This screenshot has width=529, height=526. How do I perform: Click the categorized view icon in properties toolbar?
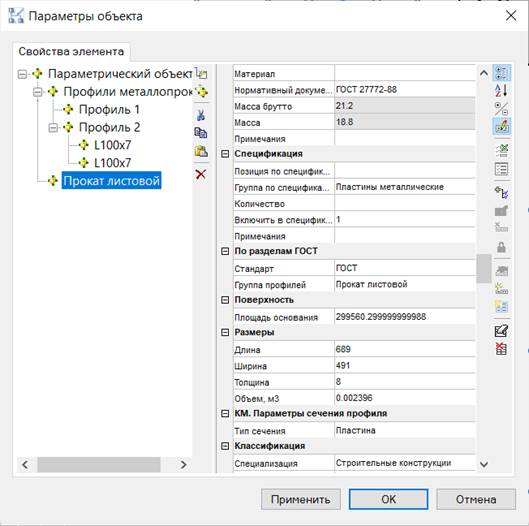[x=501, y=73]
